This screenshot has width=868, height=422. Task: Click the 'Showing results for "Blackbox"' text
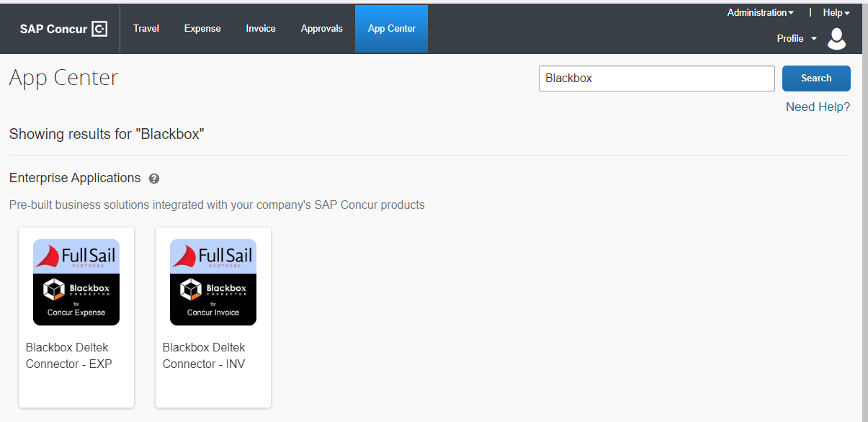(x=107, y=134)
